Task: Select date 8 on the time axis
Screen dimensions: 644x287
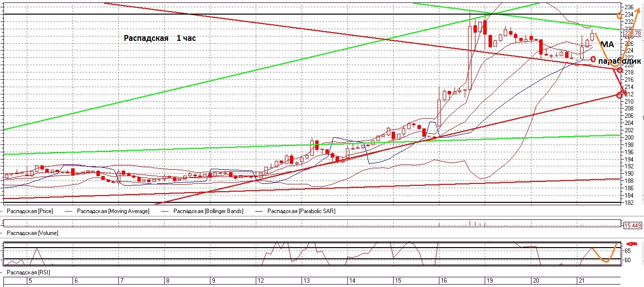Action: click(168, 281)
